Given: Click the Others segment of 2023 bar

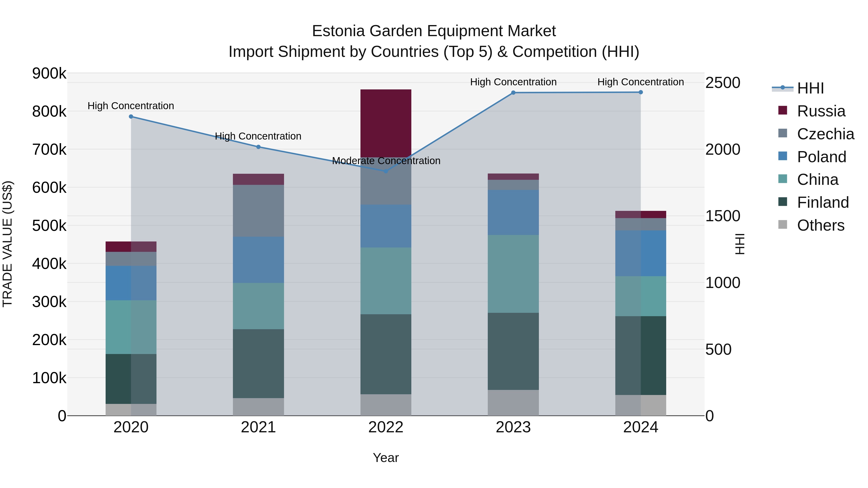Looking at the screenshot, I should click(x=513, y=403).
